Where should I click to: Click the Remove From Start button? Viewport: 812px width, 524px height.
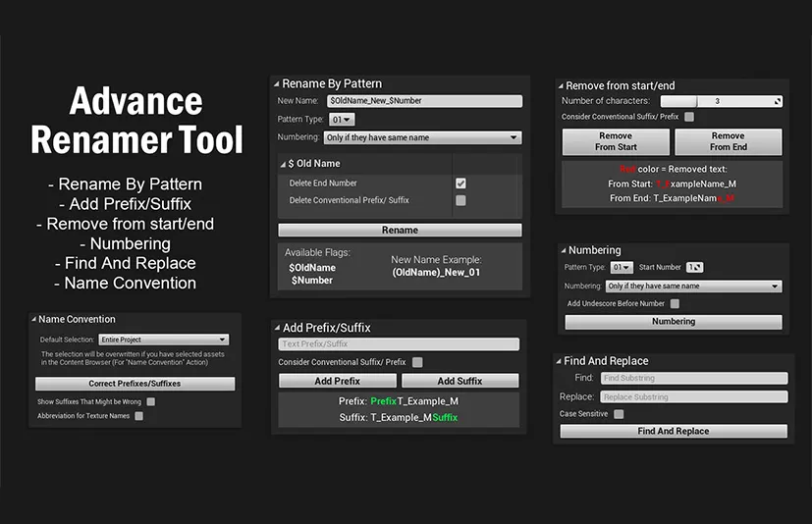(x=616, y=142)
